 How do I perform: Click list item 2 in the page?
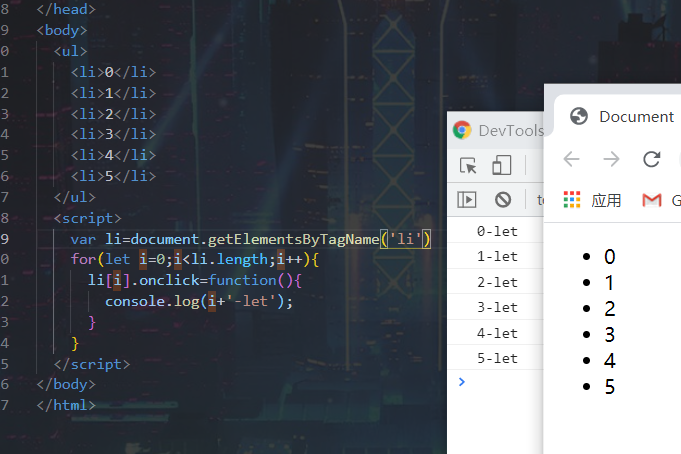[609, 309]
